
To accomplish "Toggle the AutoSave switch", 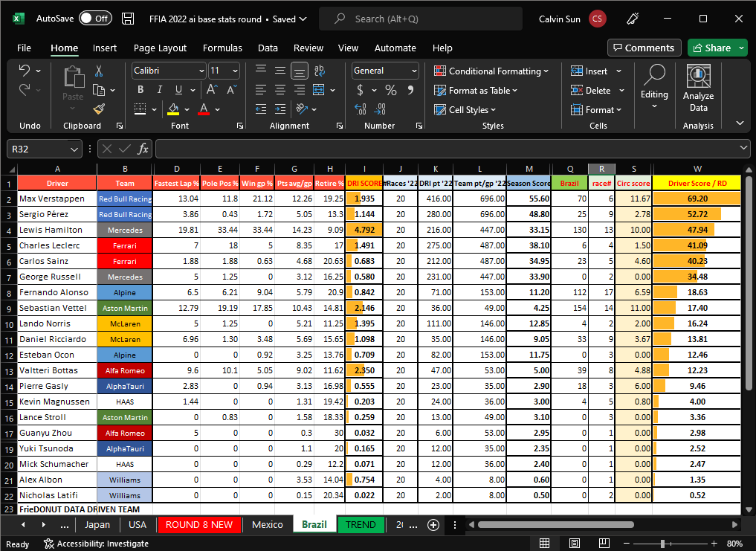I will pos(95,19).
